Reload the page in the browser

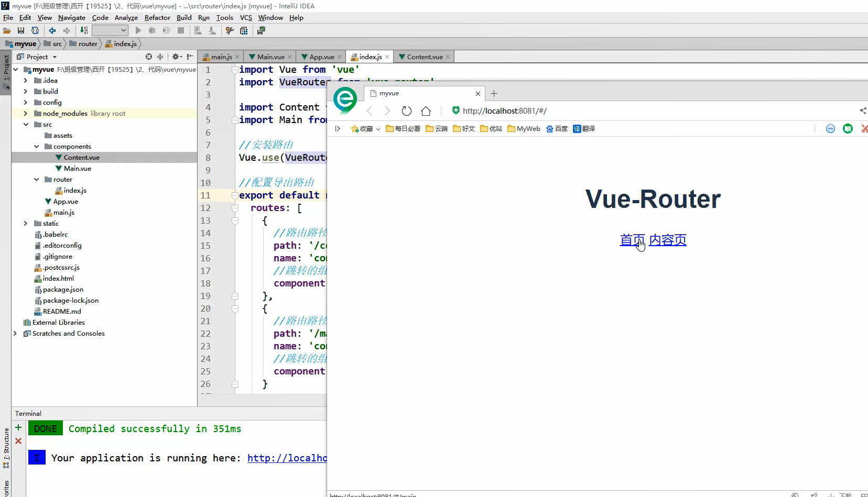point(406,111)
